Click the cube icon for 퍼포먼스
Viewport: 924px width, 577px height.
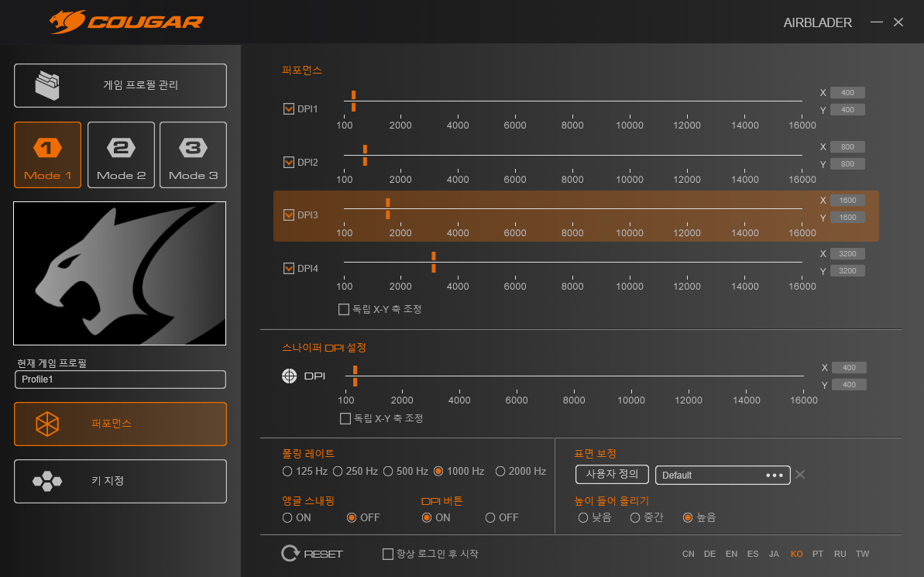tap(47, 424)
